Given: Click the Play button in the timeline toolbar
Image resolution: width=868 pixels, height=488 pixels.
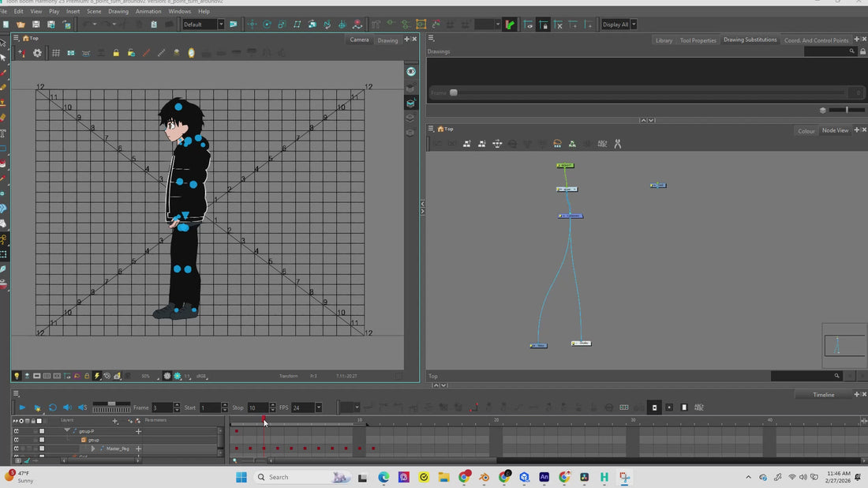Looking at the screenshot, I should [22, 407].
